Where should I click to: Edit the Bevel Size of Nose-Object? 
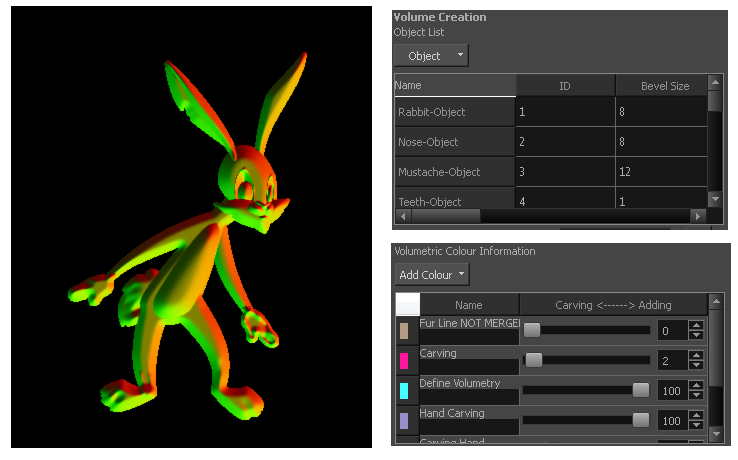point(661,142)
